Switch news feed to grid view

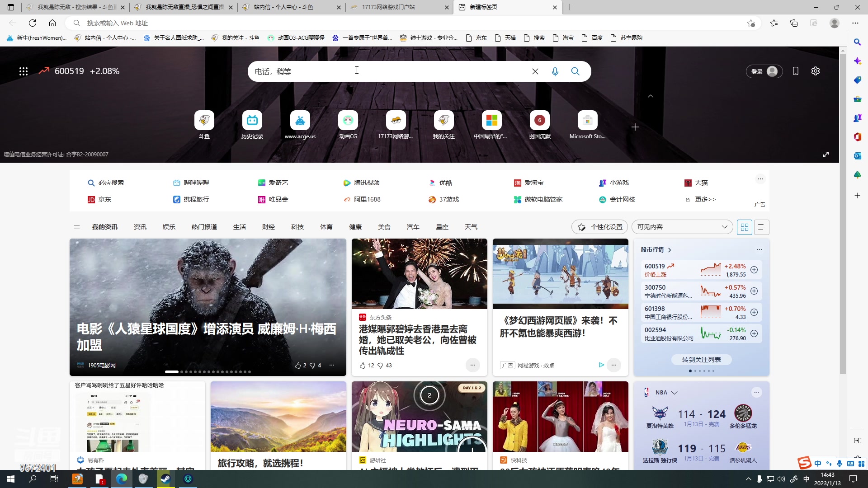point(745,227)
